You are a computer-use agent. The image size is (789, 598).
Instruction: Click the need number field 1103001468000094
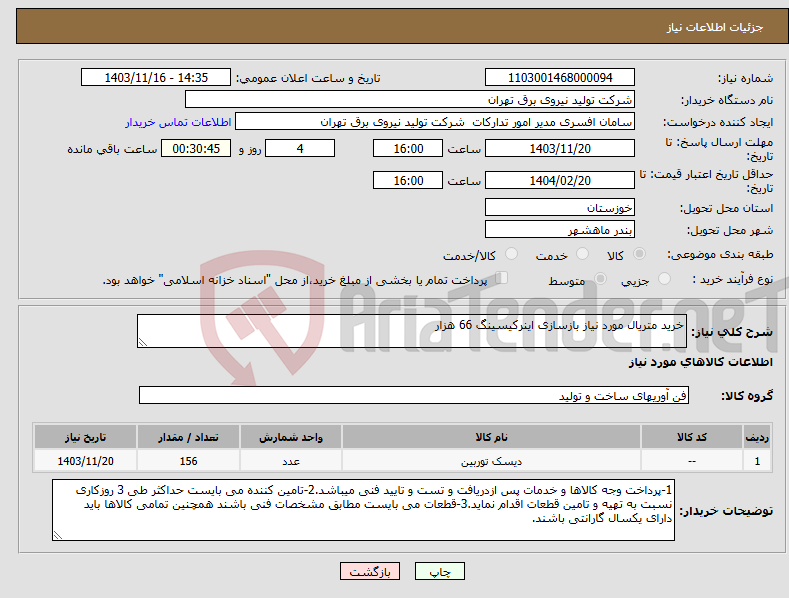tap(560, 78)
